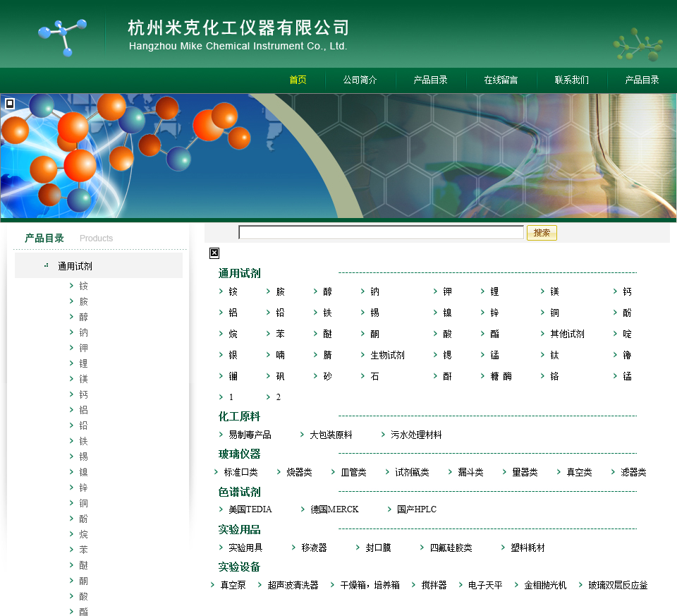Open the 试剂瓶类 glassware link
Viewport: 677px width, 616px height.
click(x=412, y=472)
